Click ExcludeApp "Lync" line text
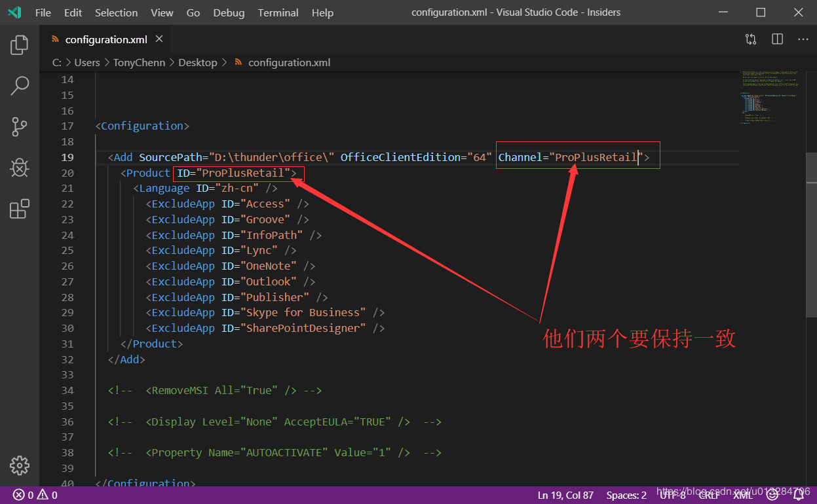The image size is (817, 504). (x=221, y=251)
